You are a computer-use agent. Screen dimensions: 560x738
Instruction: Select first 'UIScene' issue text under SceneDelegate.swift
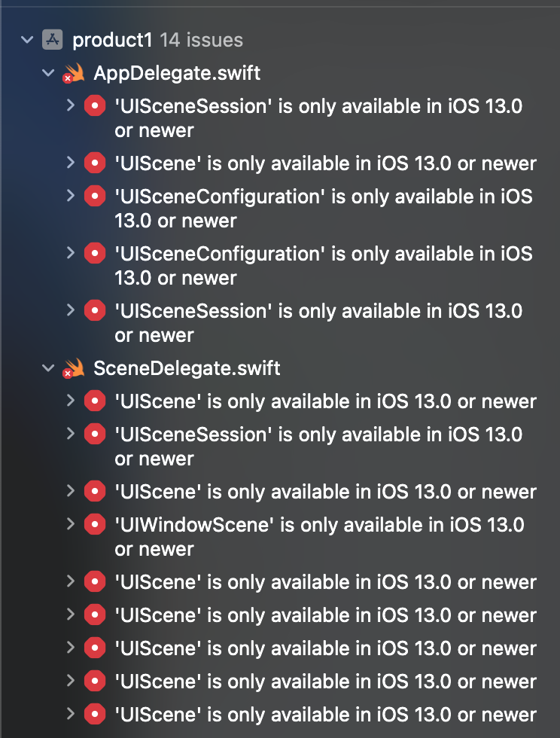326,401
